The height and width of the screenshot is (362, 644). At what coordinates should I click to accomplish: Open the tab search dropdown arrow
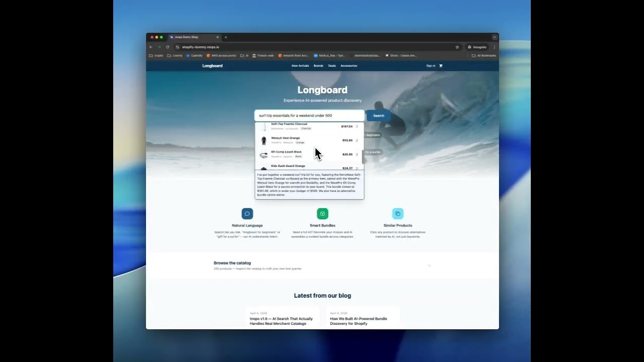(x=495, y=37)
